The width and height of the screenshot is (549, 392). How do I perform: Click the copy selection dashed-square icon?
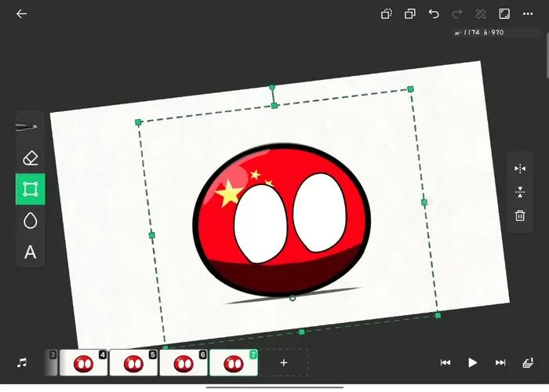pos(386,14)
